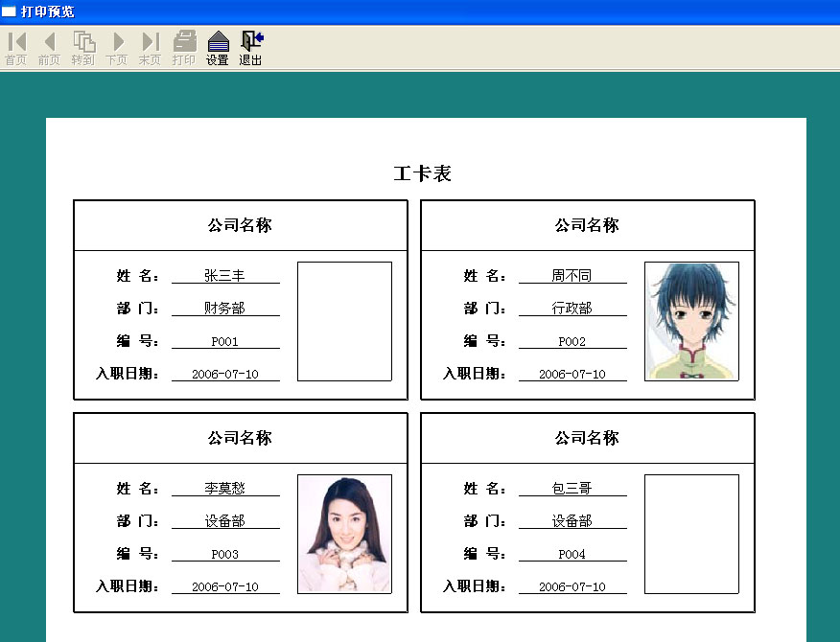Click the name 周不同
This screenshot has width=840, height=642.
[572, 275]
